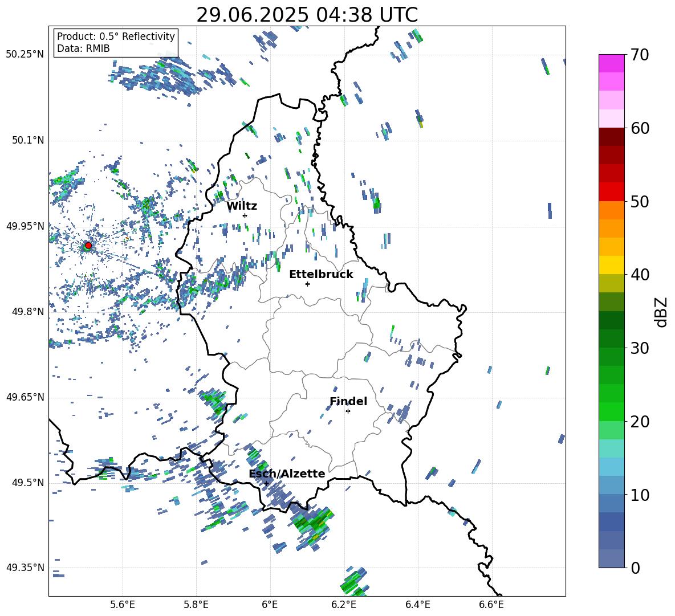Click the 70 value on colorbar
The image size is (675, 616).
[640, 55]
